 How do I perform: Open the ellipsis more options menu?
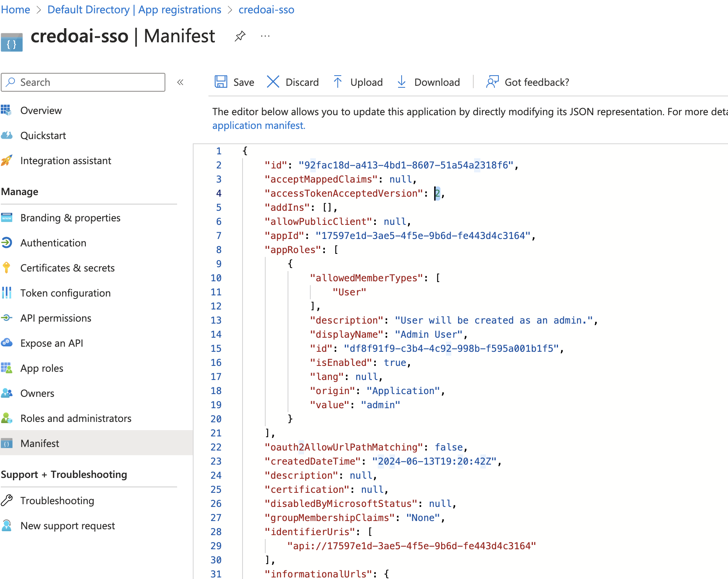point(265,36)
